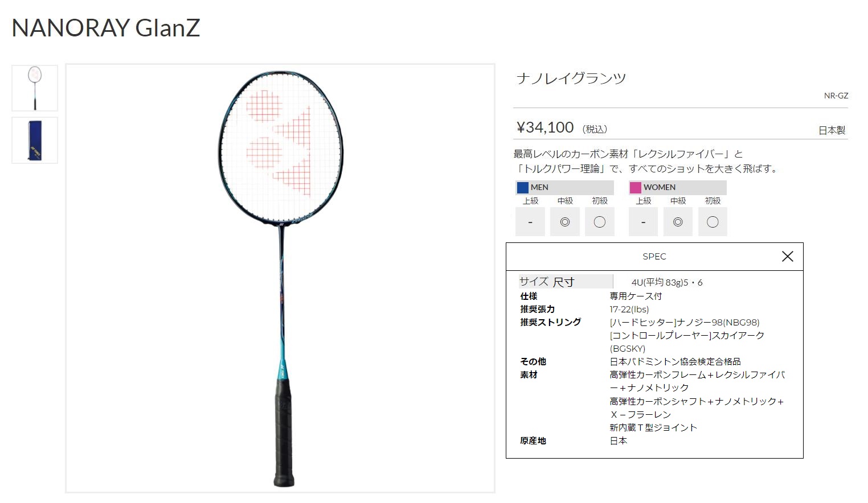
Task: Click the NR-GZ product code
Action: [x=836, y=96]
